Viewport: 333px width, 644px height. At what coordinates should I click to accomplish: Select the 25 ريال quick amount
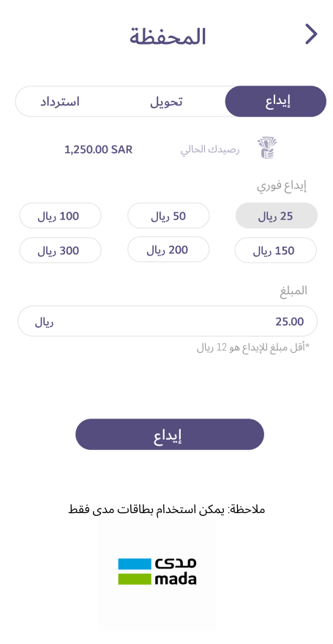pos(276,216)
